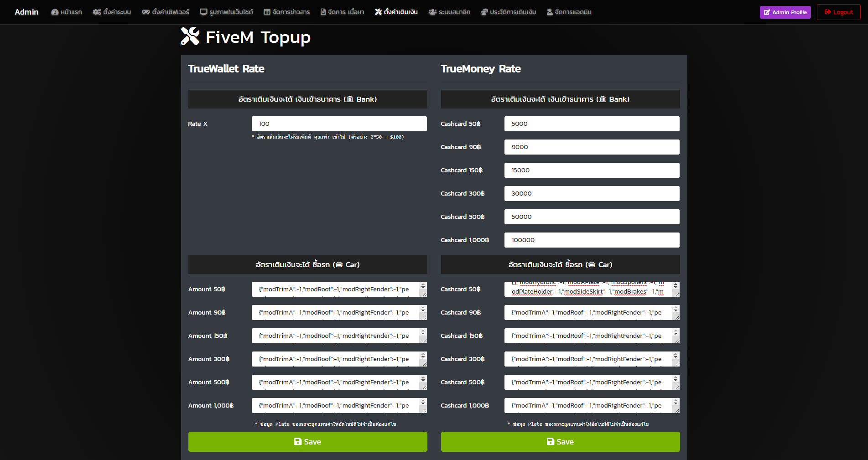The height and width of the screenshot is (460, 868).
Task: Focus the Cashcard 500฿ bank amount field
Action: [x=592, y=217]
